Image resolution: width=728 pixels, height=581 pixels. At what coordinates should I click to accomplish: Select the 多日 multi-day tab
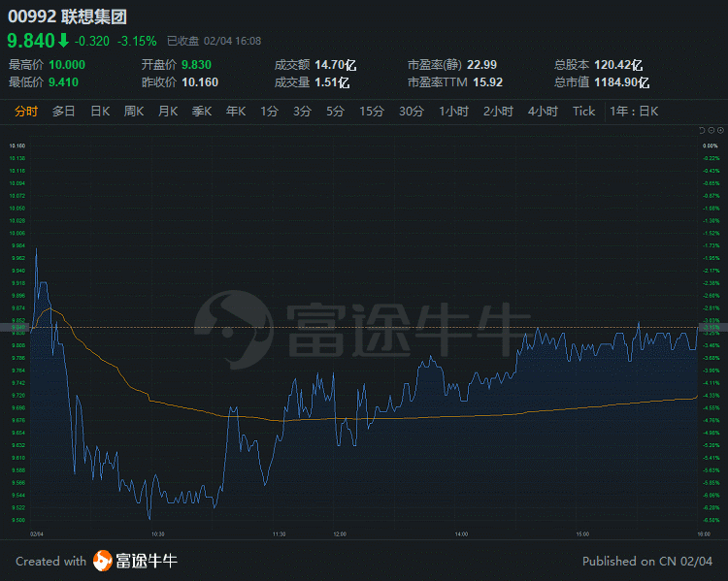64,112
